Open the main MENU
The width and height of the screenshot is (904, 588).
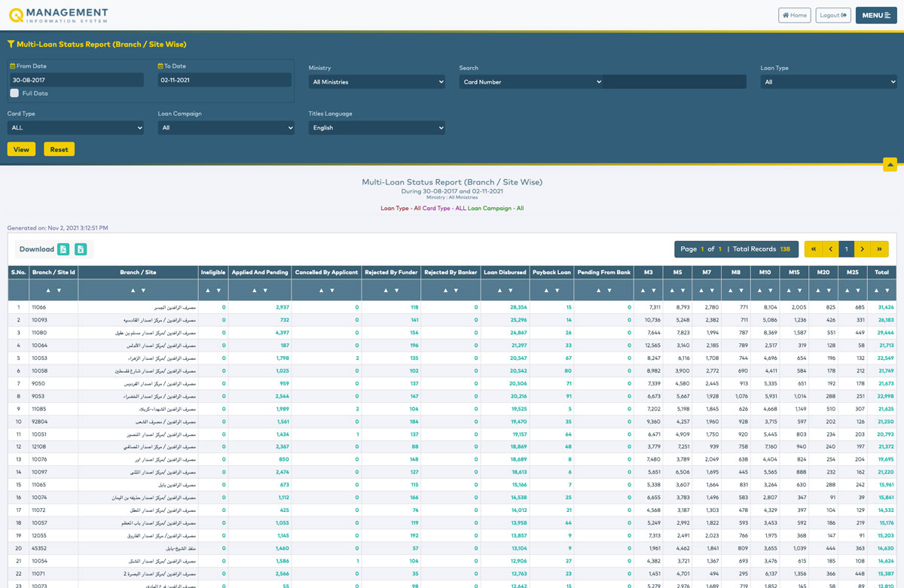[x=875, y=15]
